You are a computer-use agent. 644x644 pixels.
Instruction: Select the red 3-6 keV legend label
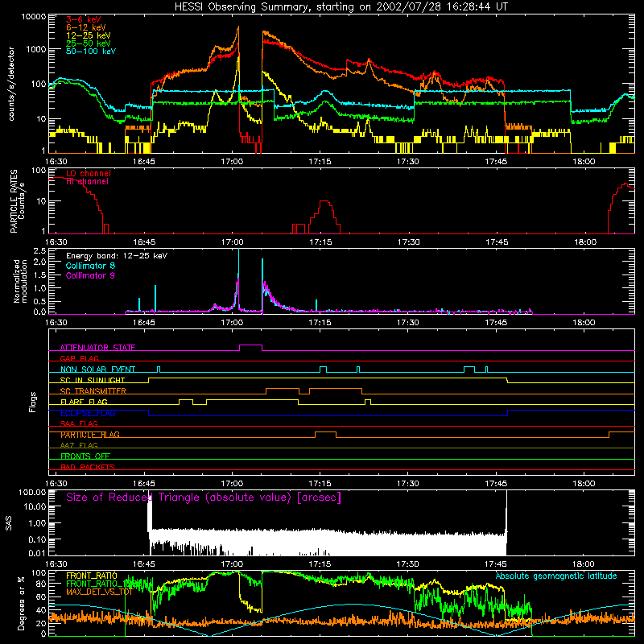click(x=84, y=19)
